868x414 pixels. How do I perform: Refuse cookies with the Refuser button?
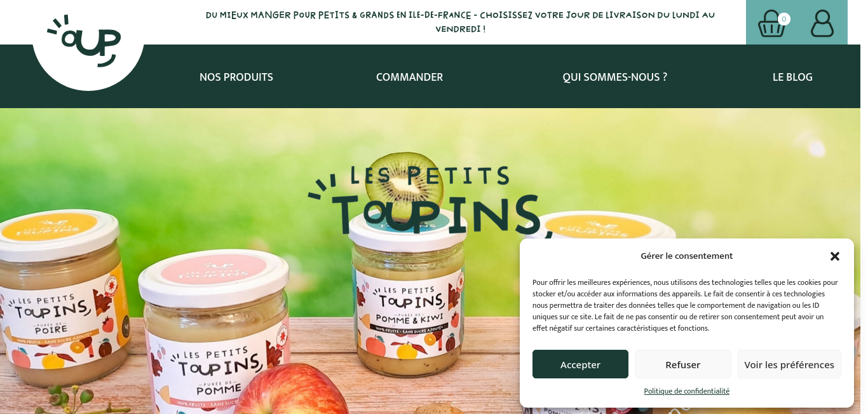point(682,364)
